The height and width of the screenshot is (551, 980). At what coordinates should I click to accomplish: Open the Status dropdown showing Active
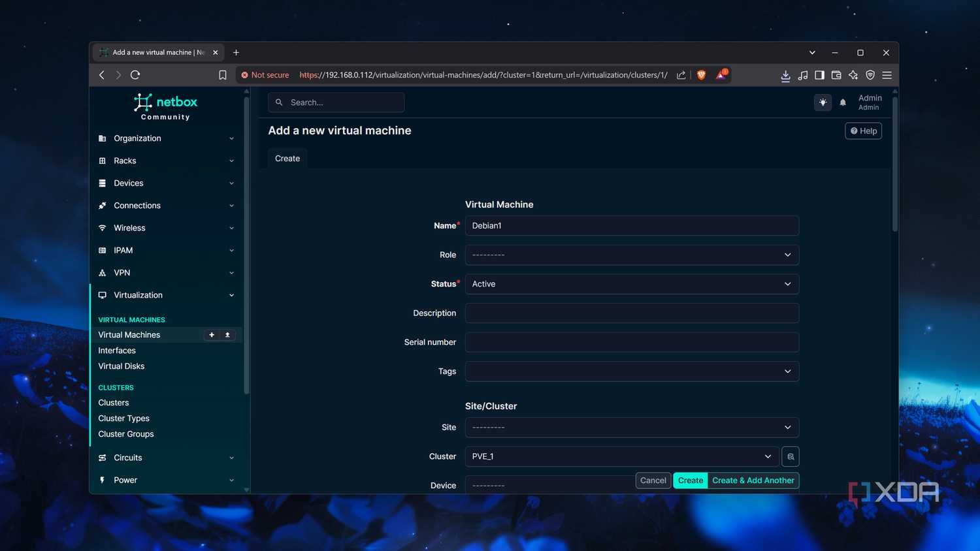tap(631, 283)
